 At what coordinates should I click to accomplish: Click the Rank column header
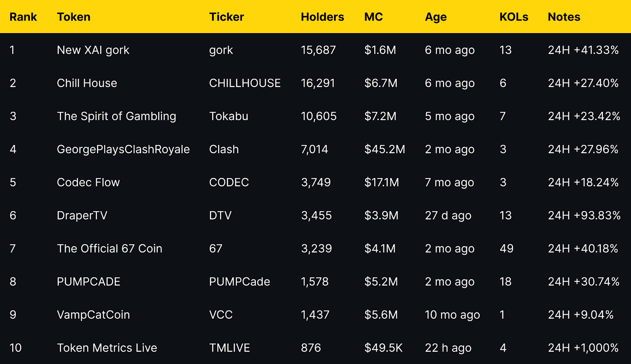pos(23,17)
